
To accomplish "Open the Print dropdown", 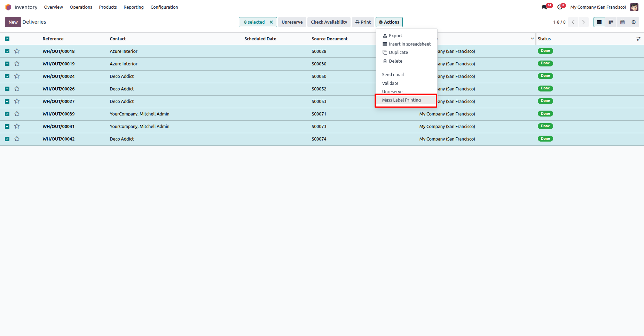I will [363, 22].
